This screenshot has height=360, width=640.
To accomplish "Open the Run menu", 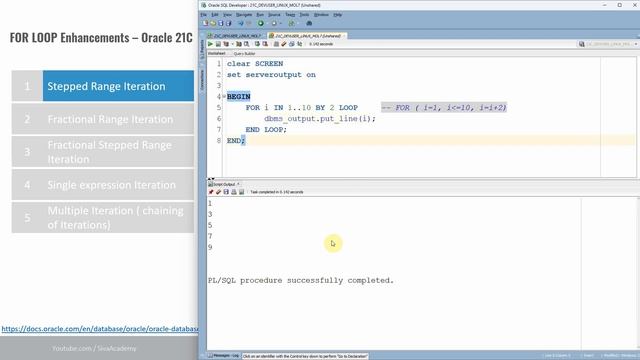I will (260, 15).
